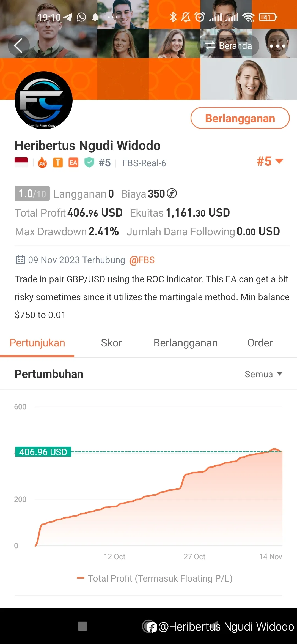Viewport: 297px width, 644px height.
Task: Tap the green verified shield icon
Action: (89, 162)
